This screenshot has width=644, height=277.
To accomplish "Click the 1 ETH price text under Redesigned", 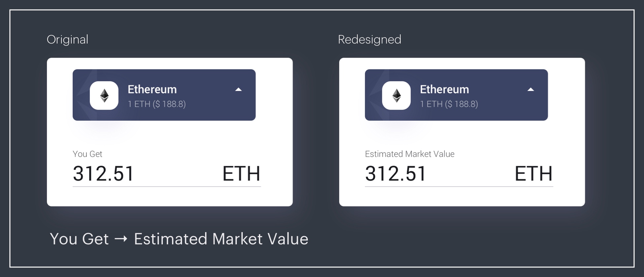I will click(x=449, y=104).
